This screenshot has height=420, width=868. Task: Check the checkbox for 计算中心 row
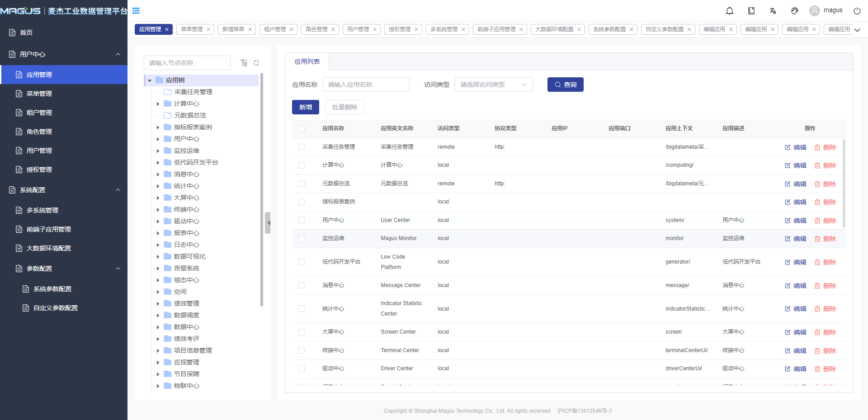[302, 165]
